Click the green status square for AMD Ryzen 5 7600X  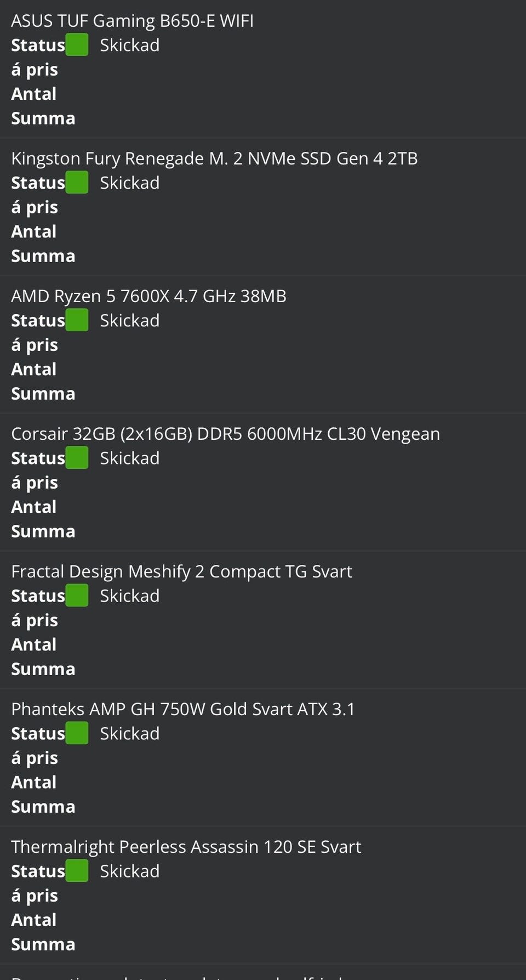tap(77, 320)
